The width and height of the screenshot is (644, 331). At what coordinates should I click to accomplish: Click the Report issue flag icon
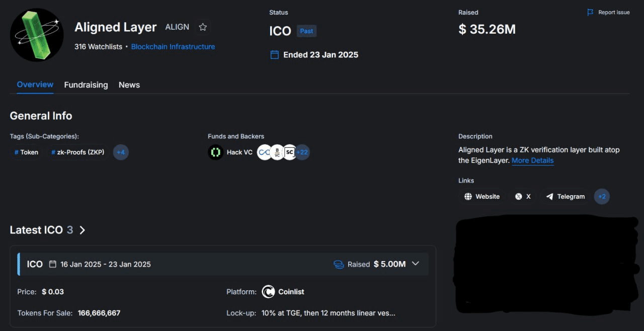[591, 12]
